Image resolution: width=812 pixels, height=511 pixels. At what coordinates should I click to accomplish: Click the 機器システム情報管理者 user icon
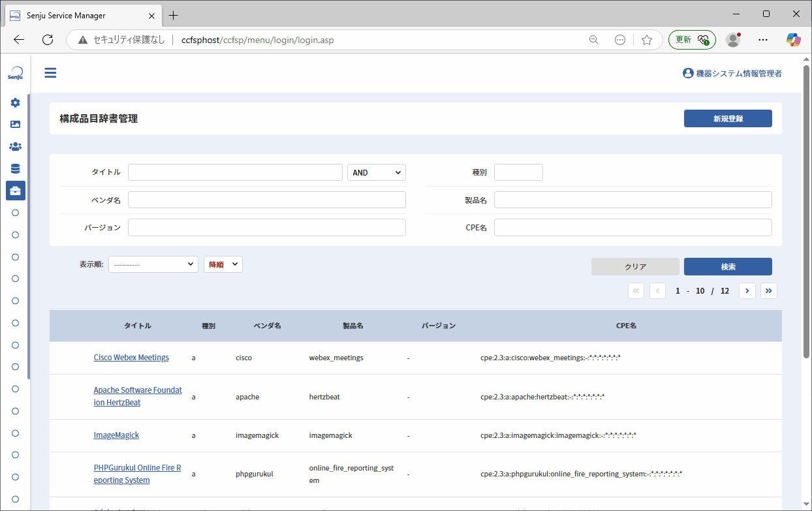(x=688, y=73)
